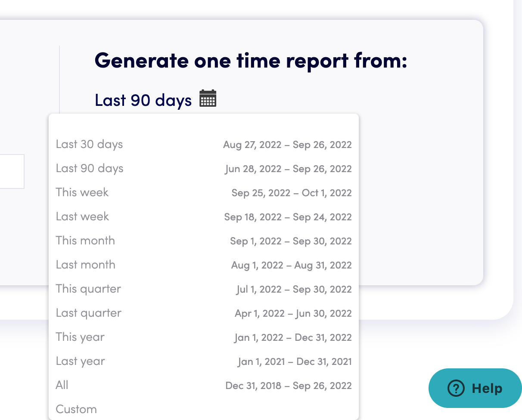
Task: Choose Last month from dropdown
Action: click(86, 265)
